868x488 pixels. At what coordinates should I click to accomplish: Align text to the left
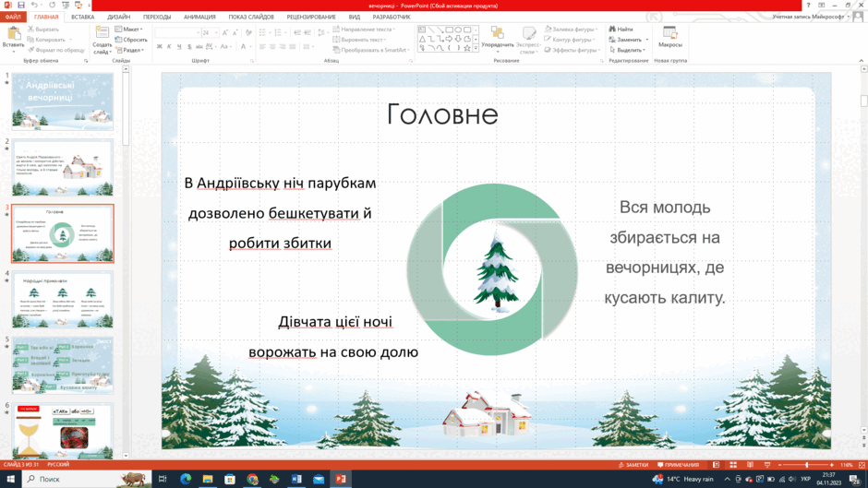(x=262, y=47)
